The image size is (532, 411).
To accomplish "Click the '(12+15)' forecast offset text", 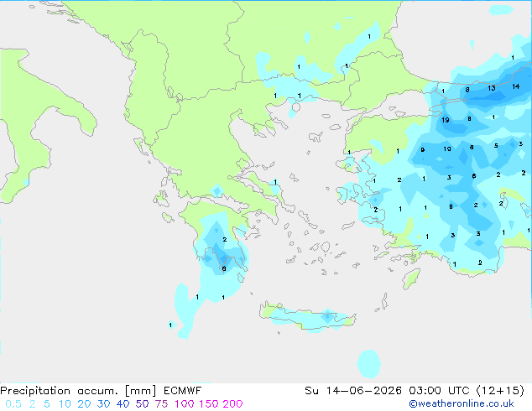I will (x=500, y=391).
